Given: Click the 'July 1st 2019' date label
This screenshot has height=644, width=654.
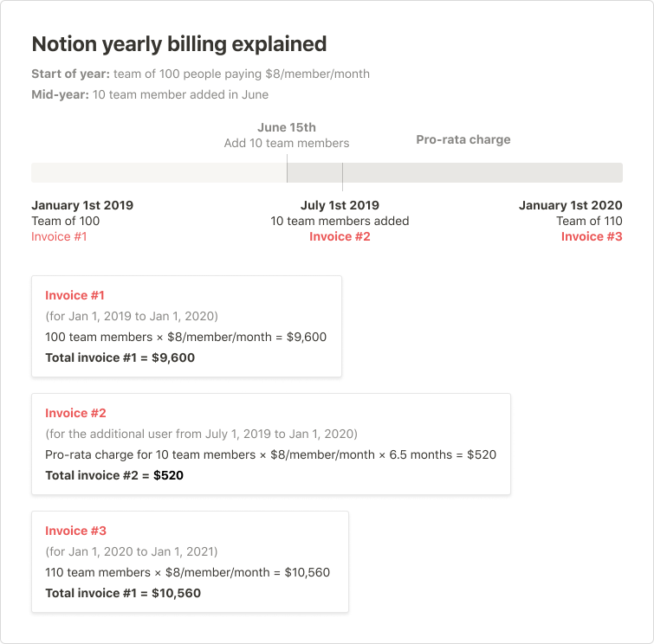Looking at the screenshot, I should (x=340, y=206).
